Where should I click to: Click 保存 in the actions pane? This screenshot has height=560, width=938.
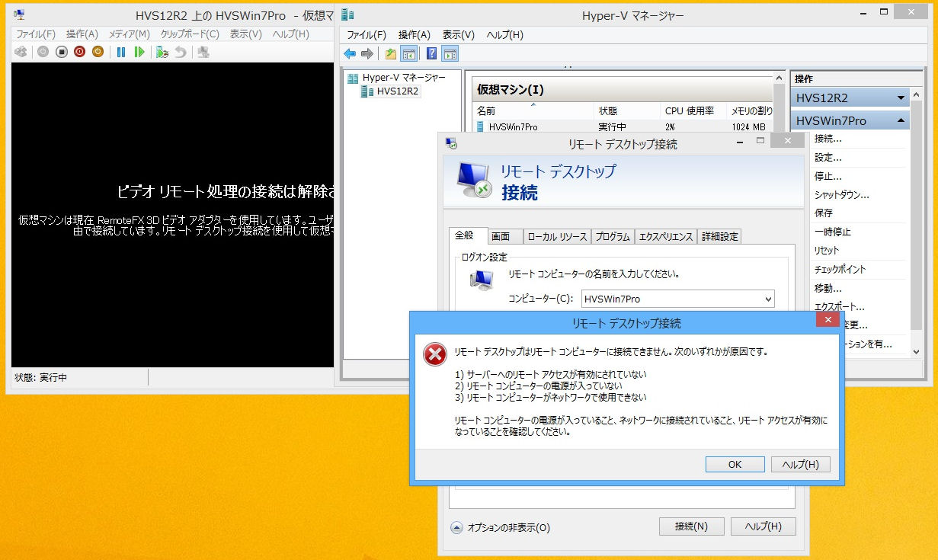(x=823, y=213)
